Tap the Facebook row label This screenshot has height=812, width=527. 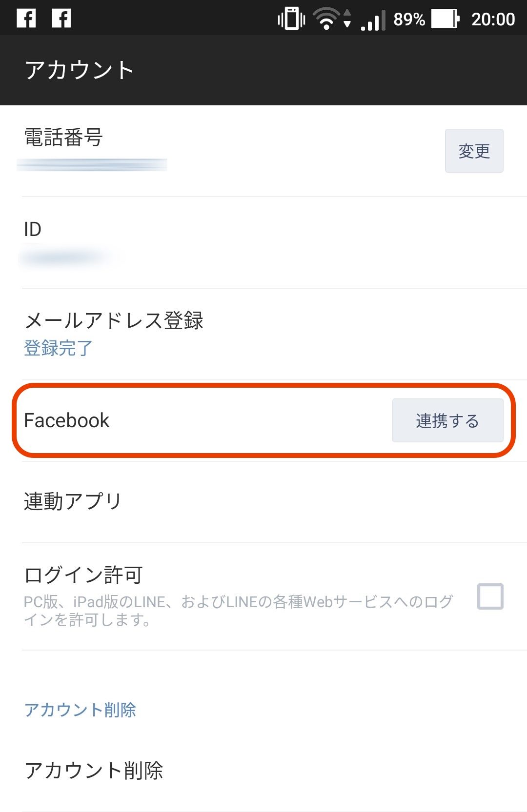click(x=66, y=420)
